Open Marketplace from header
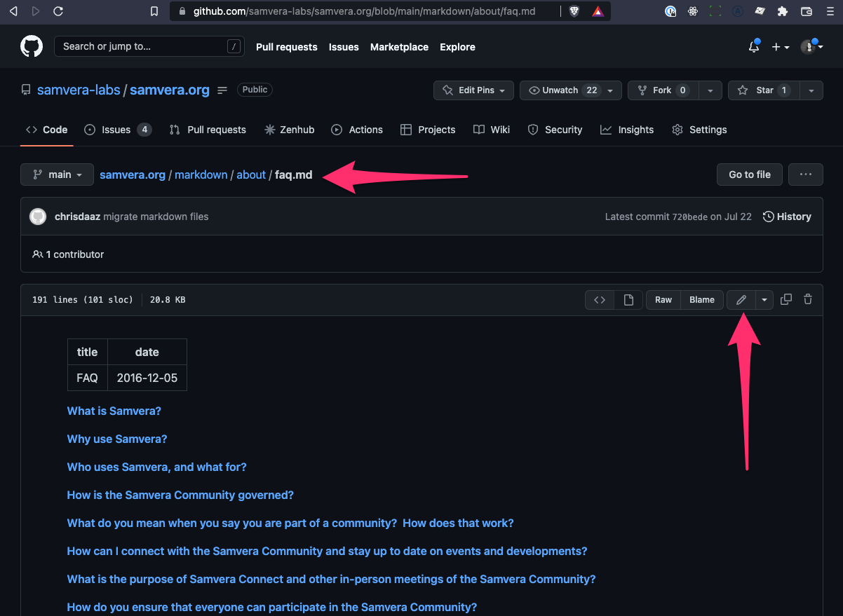This screenshot has height=616, width=843. [399, 47]
